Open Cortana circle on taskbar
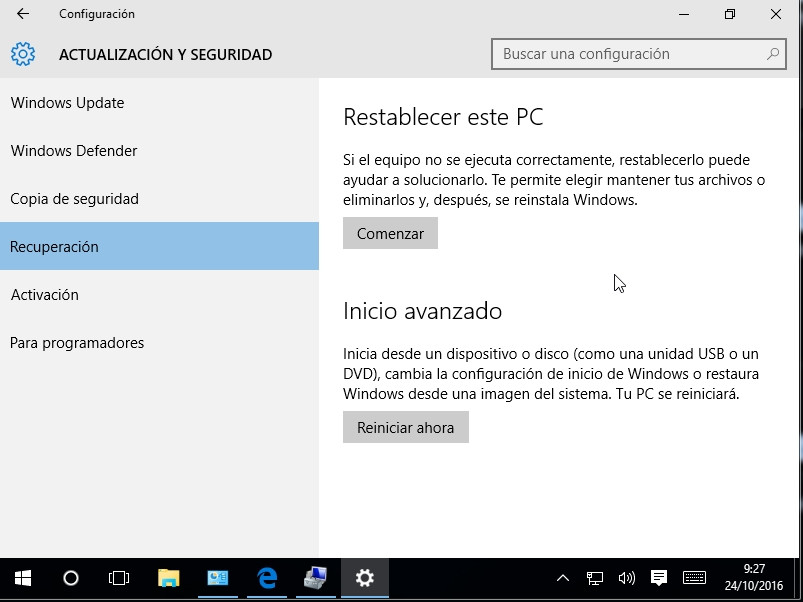 (71, 578)
